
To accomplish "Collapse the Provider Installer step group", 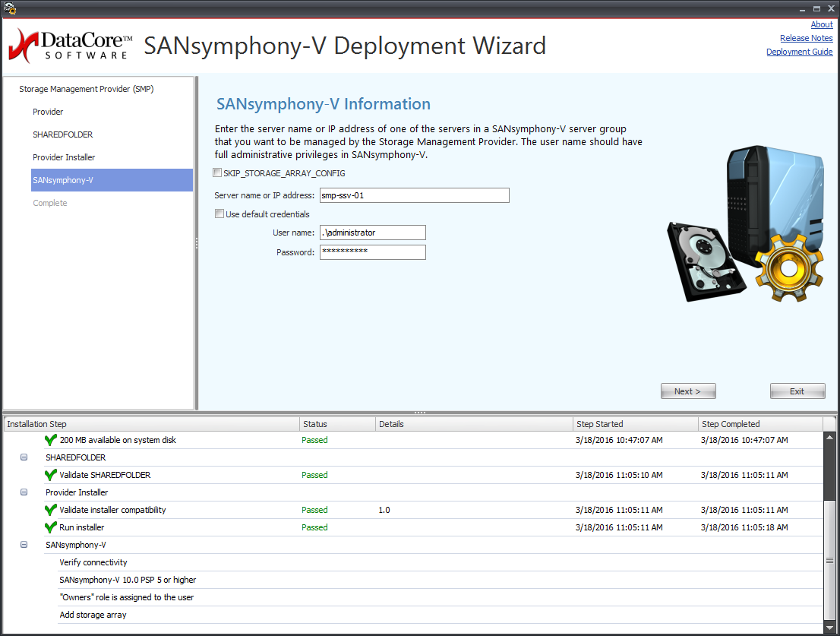I will tap(24, 492).
